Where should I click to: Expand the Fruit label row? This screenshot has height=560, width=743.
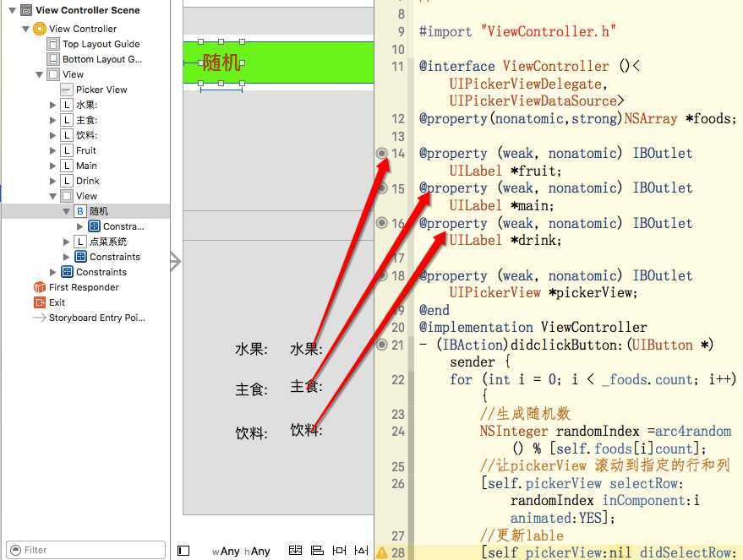[x=52, y=150]
